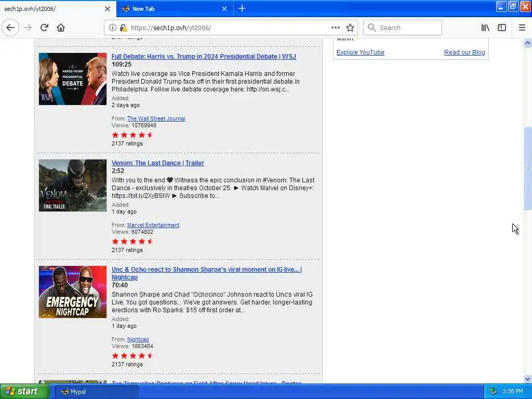Click the system tray icon near the clock

coord(494,392)
